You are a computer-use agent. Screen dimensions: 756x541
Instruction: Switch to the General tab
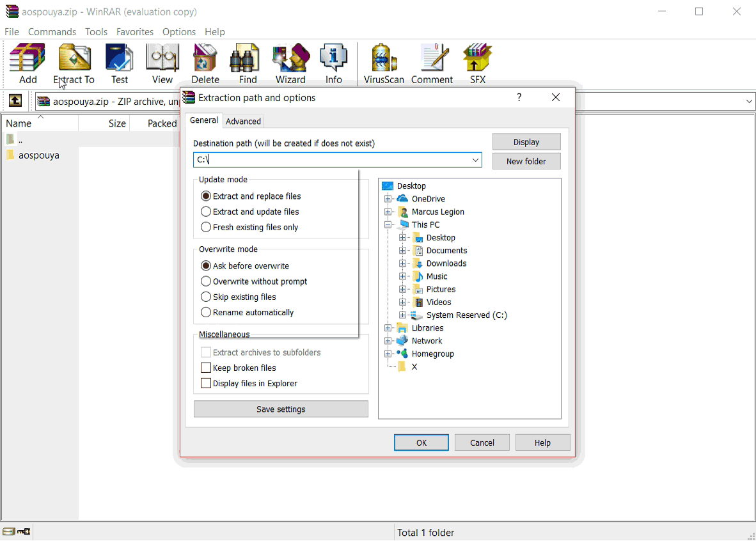[x=203, y=120]
